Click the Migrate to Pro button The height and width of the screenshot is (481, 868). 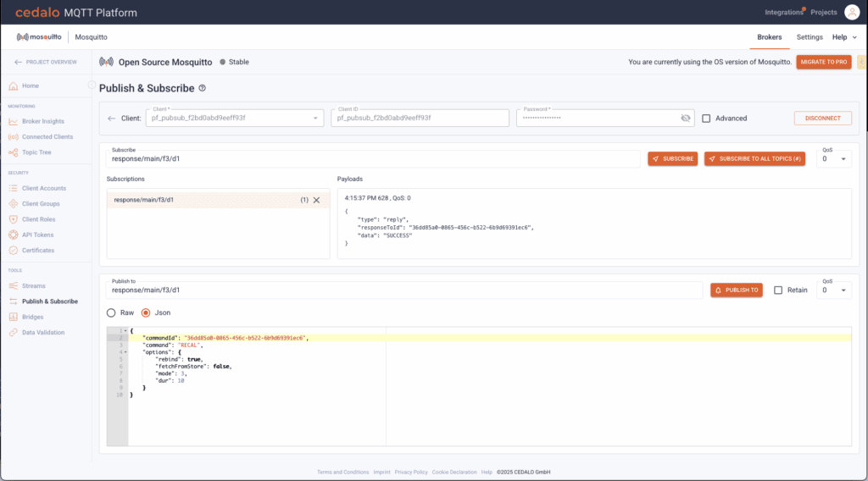[823, 62]
